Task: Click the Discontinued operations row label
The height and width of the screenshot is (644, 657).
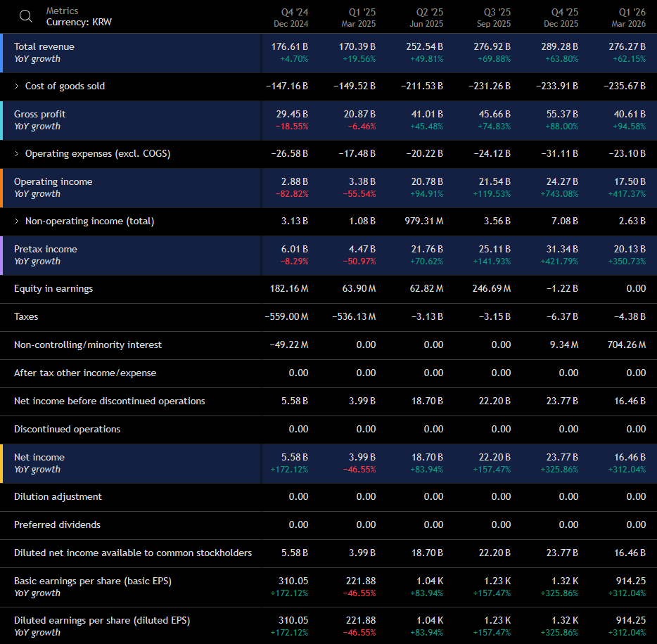Action: pos(67,429)
